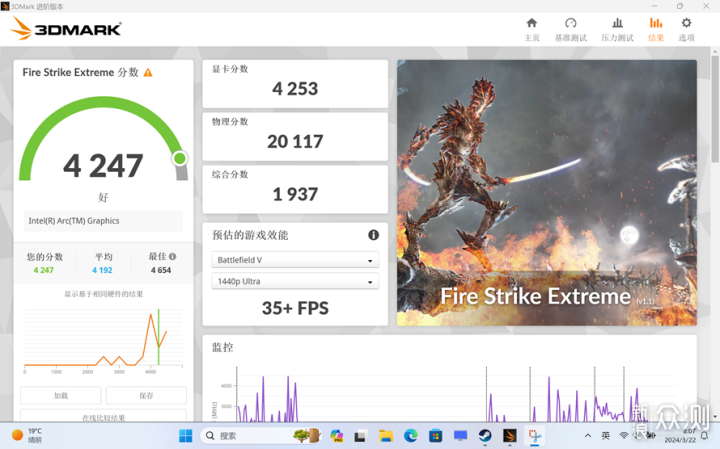Open the notification bell icon
The width and height of the screenshot is (720, 449).
(704, 435)
